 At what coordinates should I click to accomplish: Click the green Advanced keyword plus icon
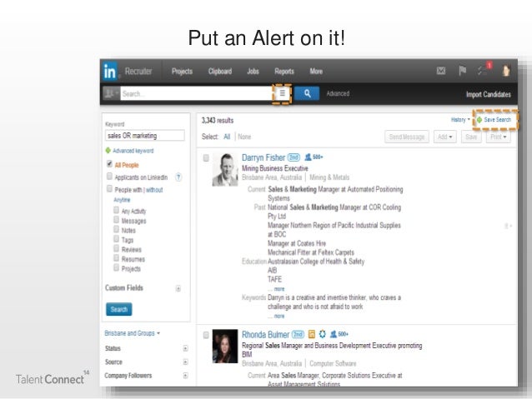click(x=108, y=150)
